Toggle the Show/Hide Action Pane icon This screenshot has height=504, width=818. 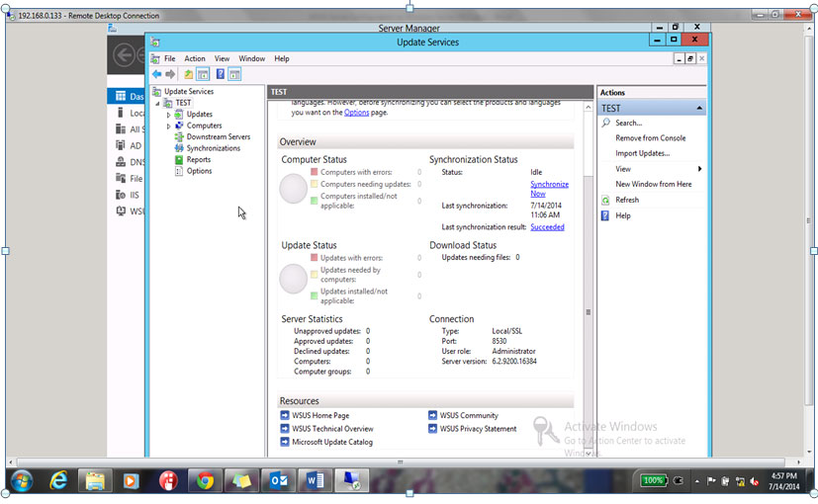[x=234, y=74]
